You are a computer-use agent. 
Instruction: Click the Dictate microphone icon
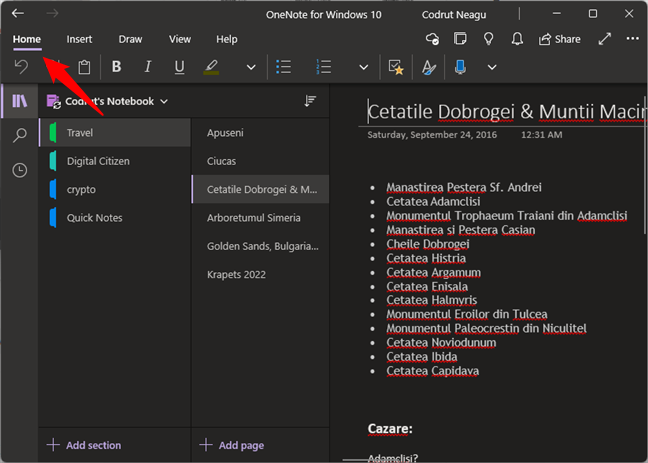[x=460, y=67]
